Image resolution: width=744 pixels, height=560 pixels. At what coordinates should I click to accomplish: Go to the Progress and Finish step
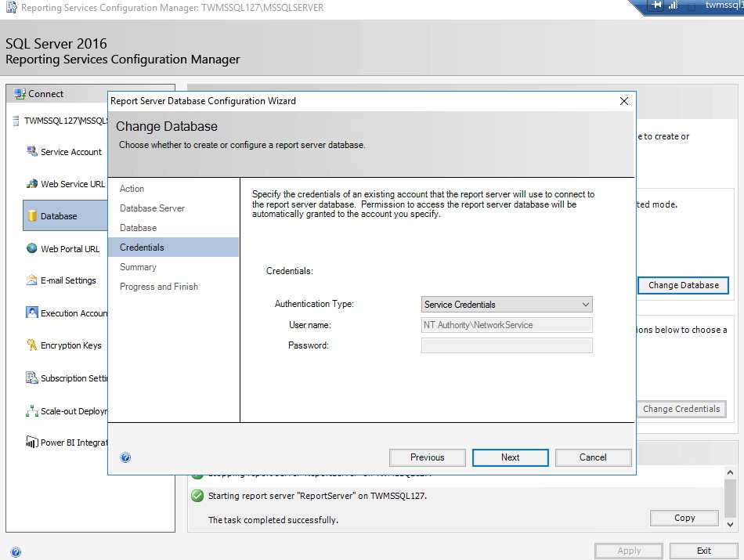pyautogui.click(x=159, y=287)
